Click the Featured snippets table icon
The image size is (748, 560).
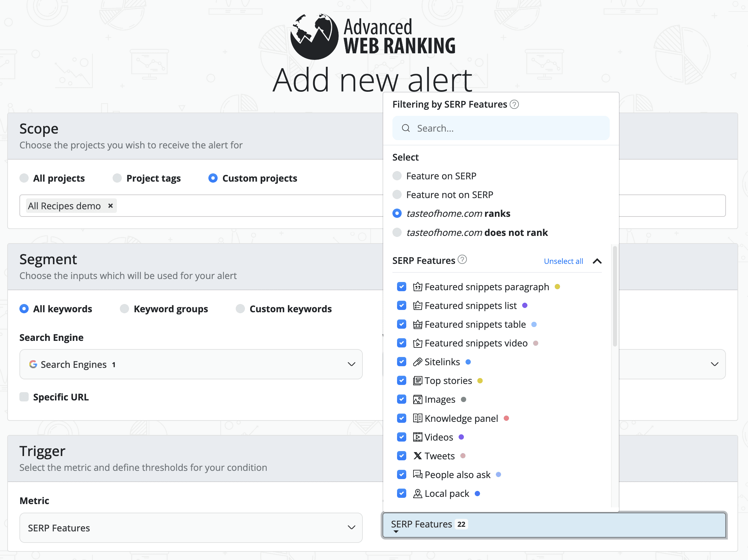[x=417, y=324]
